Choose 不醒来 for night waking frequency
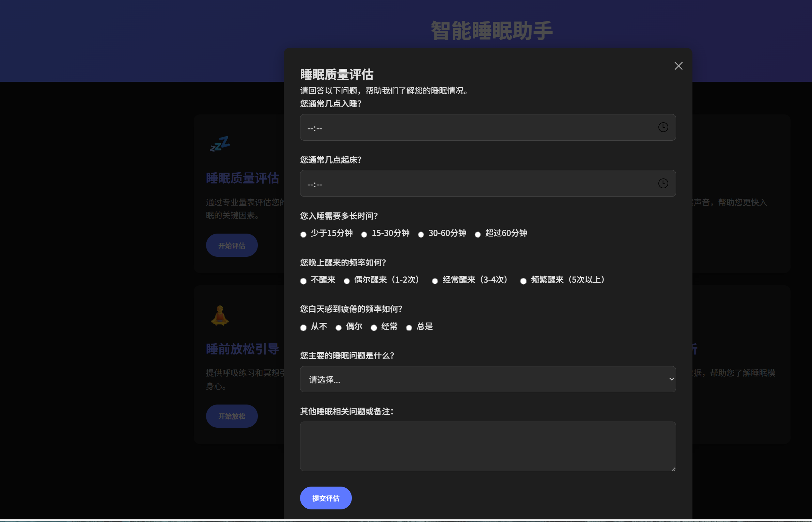The width and height of the screenshot is (812, 522). coord(303,281)
